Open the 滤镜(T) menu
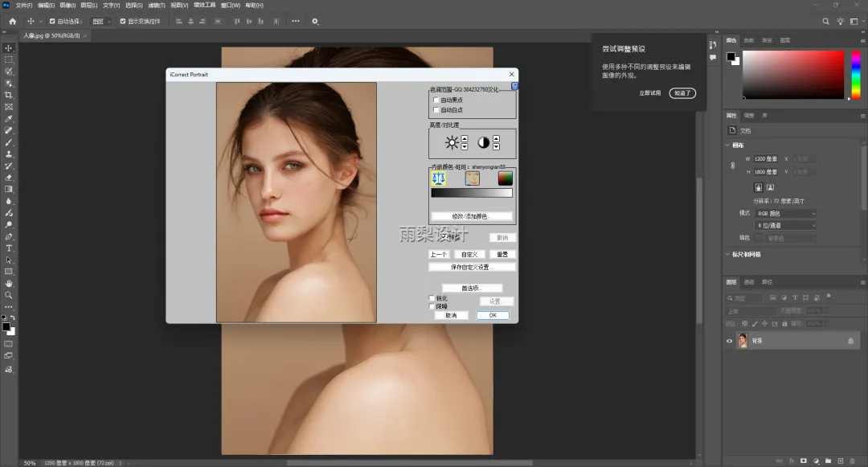Viewport: 868px width, 467px height. [x=156, y=5]
